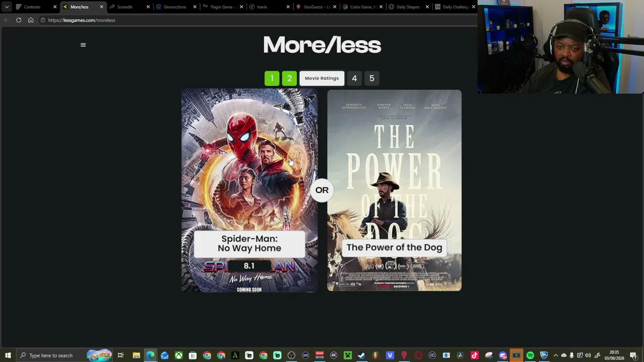Open Steam from the taskbar

point(361,355)
